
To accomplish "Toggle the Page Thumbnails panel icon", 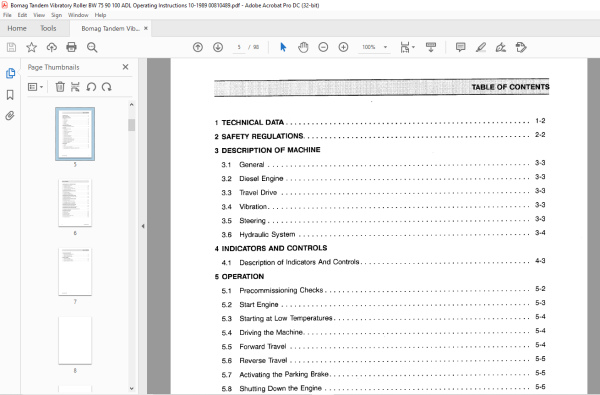I will 10,73.
